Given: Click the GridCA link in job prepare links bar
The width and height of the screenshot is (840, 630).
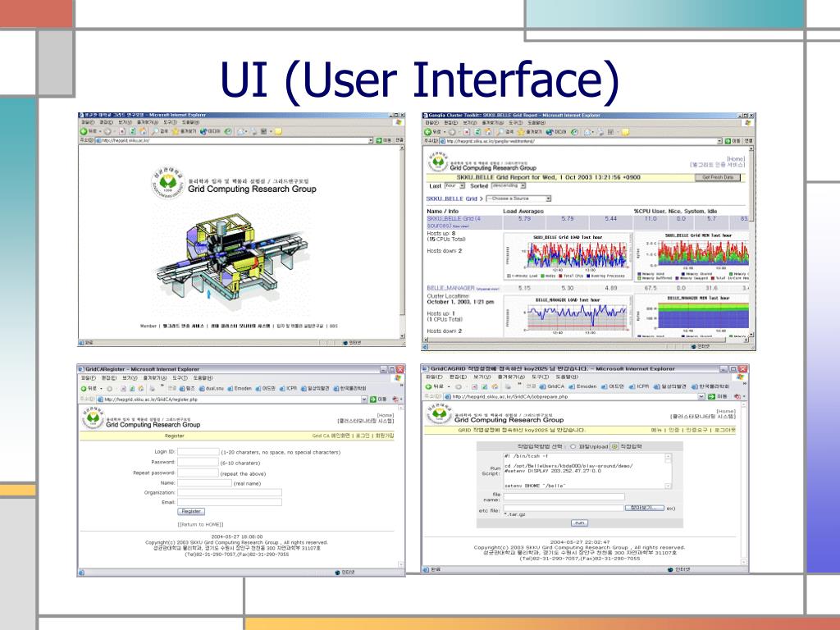Looking at the screenshot, I should coord(551,386).
